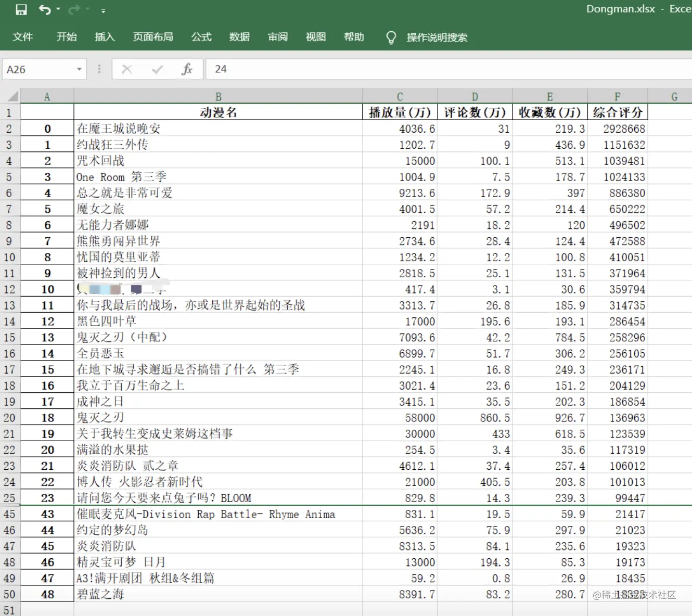
Task: Click the score cell 2928668
Action: coord(617,129)
